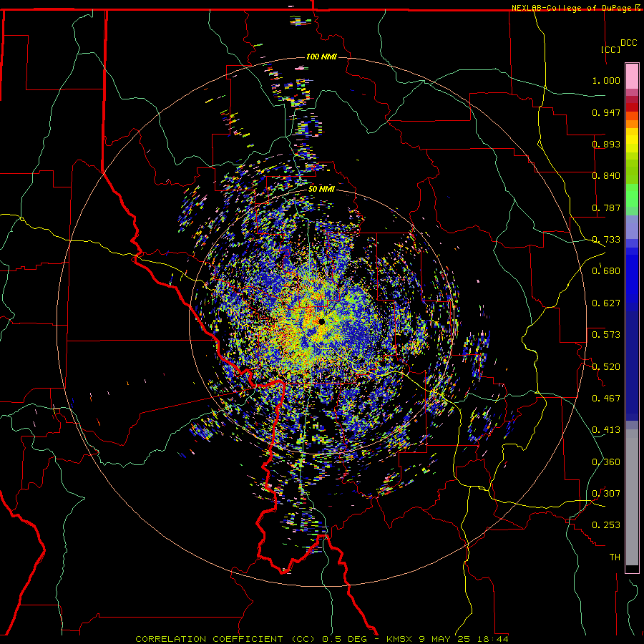Click the 0.413 legend value
Viewport: 644px width, 644px height.
[606, 430]
